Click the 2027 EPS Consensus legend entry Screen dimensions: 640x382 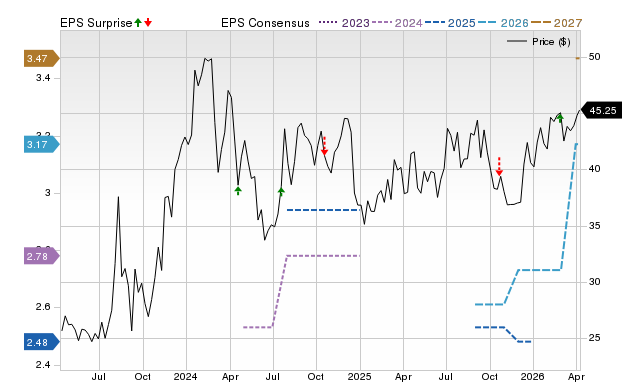pyautogui.click(x=556, y=23)
